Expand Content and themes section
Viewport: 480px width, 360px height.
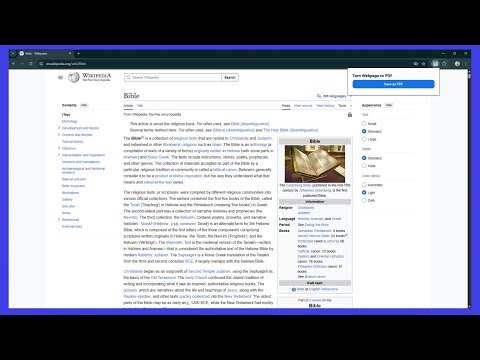[x=59, y=134]
